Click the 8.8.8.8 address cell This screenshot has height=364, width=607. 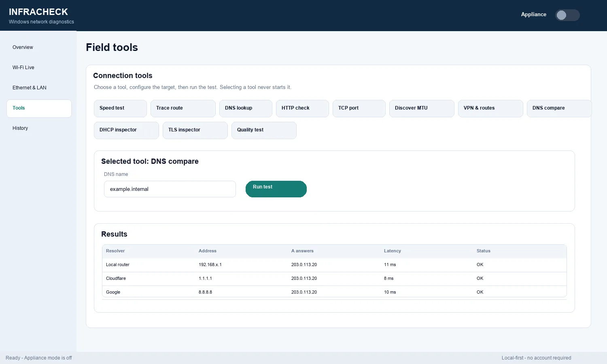pos(205,292)
